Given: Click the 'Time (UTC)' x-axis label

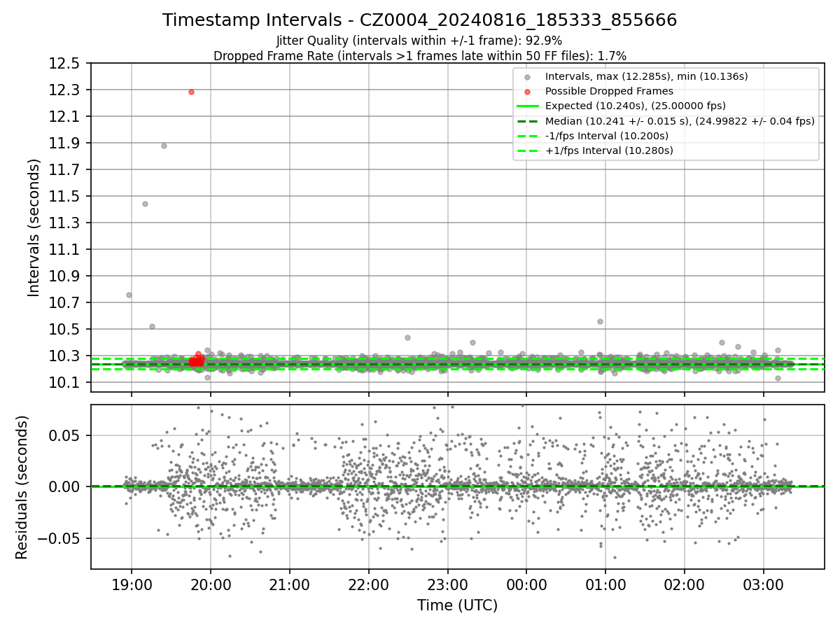Looking at the screenshot, I should pos(457,605).
